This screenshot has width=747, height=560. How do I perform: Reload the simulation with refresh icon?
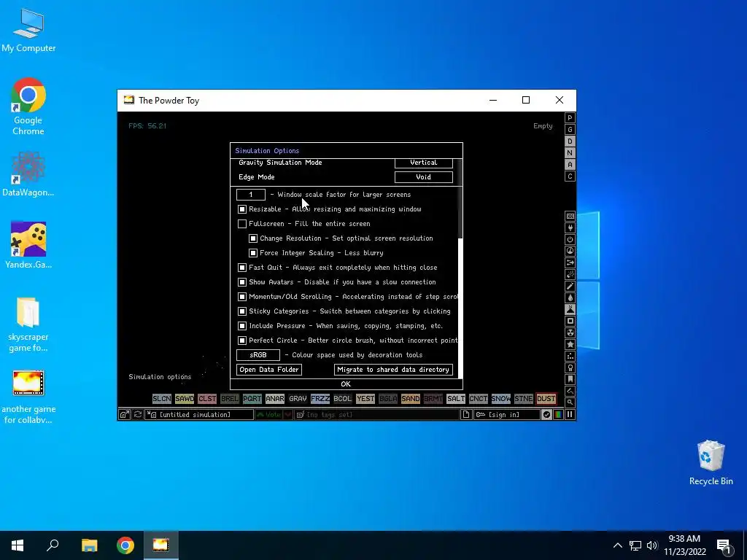click(x=138, y=415)
